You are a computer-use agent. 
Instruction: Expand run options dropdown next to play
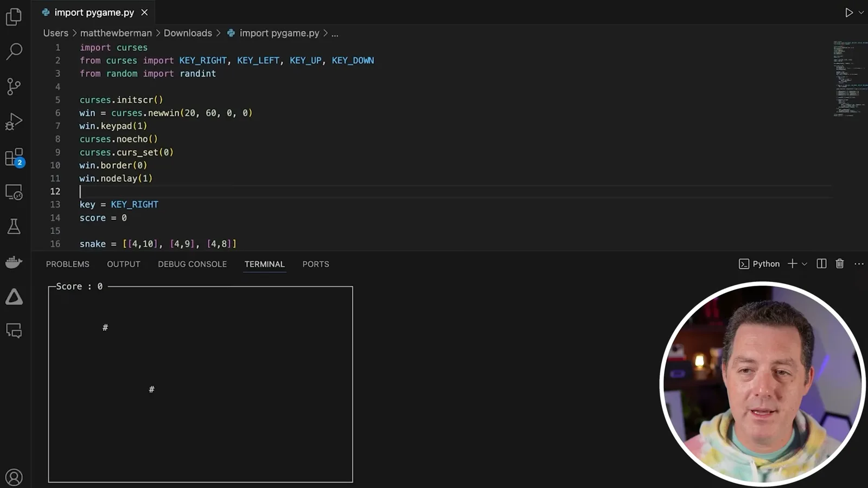tap(861, 12)
